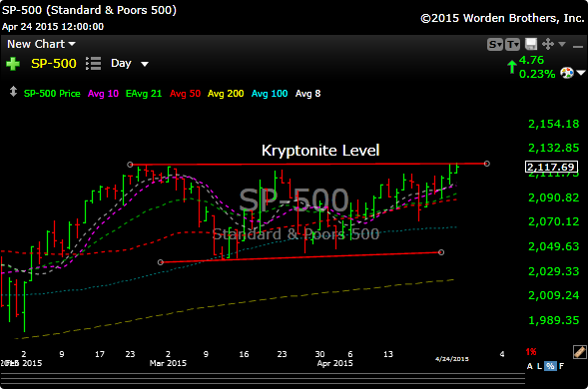Toggle the highlighted % scale mode

tap(550, 366)
